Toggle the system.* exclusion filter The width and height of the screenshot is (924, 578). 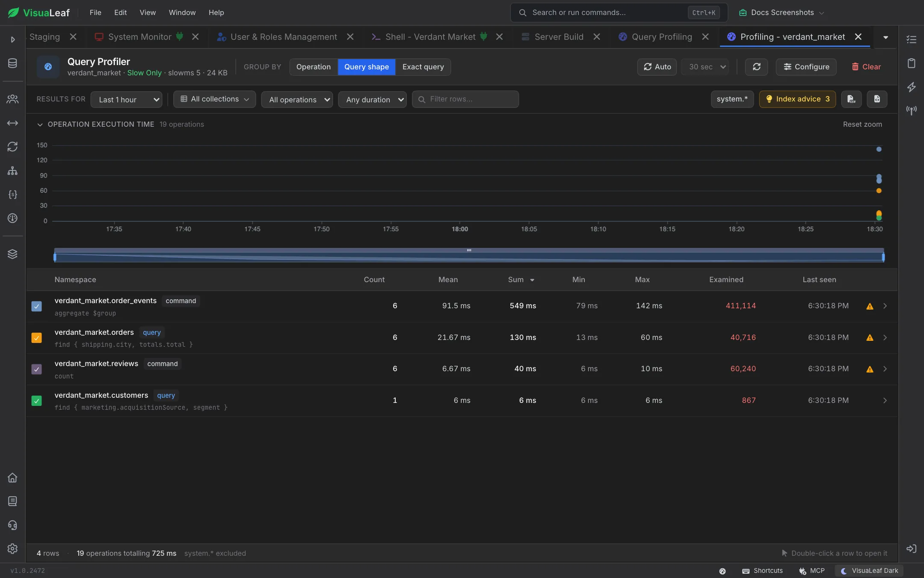(x=732, y=99)
